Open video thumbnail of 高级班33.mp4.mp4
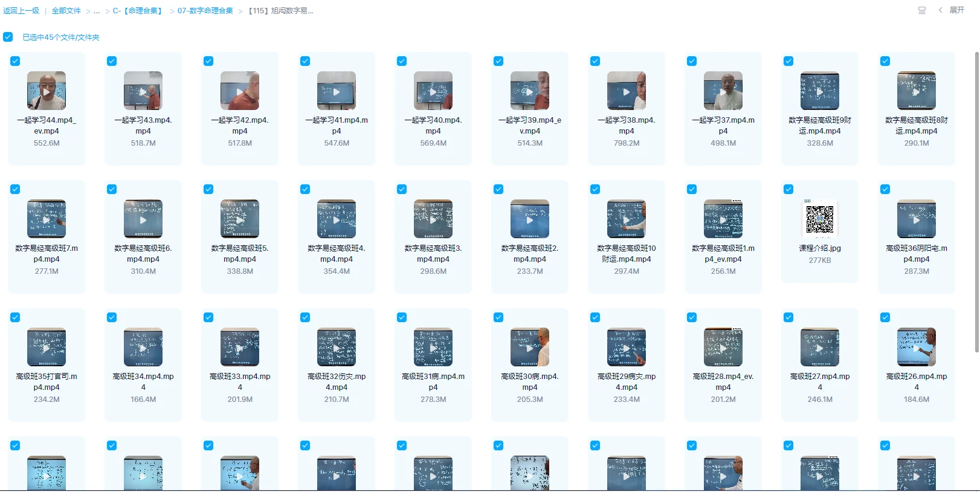This screenshot has height=492, width=980. [240, 347]
